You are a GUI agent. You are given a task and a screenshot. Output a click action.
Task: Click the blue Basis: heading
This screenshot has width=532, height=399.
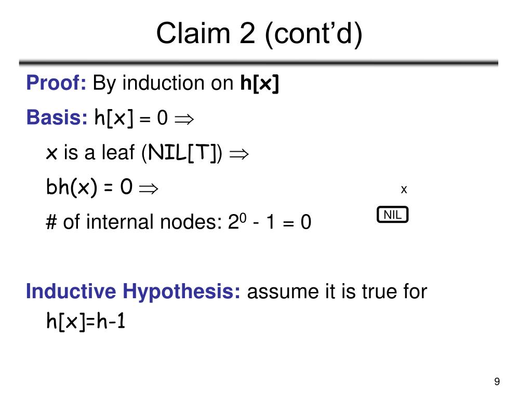coord(57,117)
